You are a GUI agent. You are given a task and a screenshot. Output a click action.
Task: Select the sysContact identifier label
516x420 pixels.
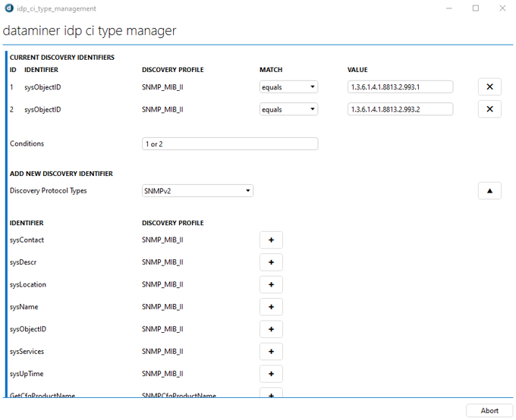click(27, 240)
